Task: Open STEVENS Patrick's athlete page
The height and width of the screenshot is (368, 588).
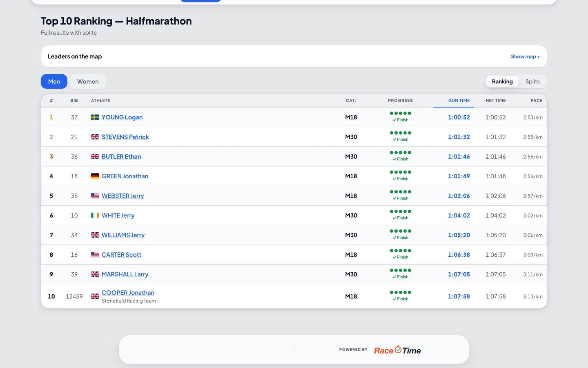Action: pos(125,137)
